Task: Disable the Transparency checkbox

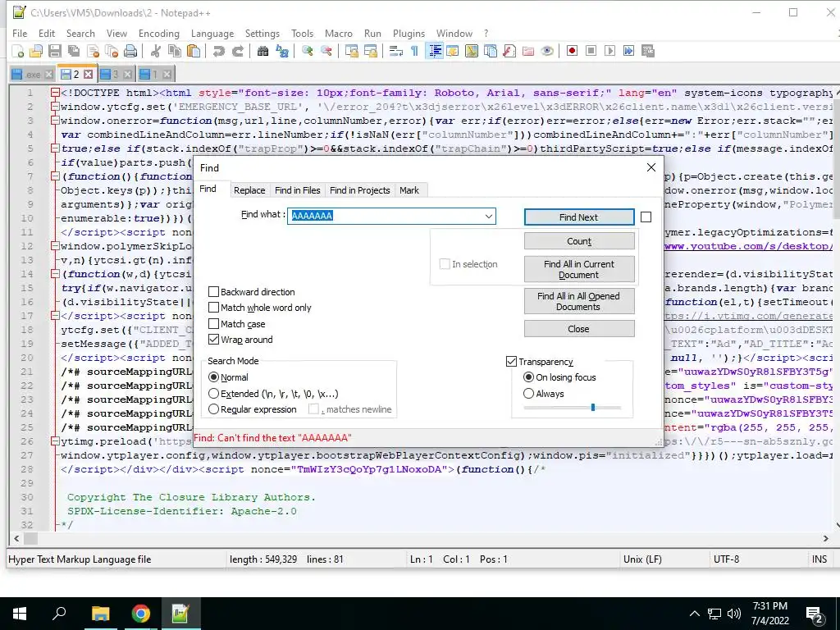Action: 512,362
